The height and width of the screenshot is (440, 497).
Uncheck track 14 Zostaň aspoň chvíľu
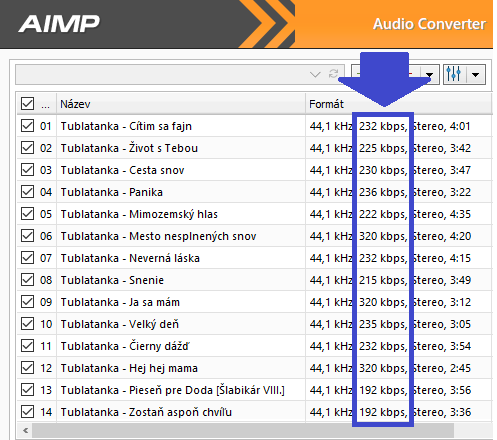pos(27,412)
